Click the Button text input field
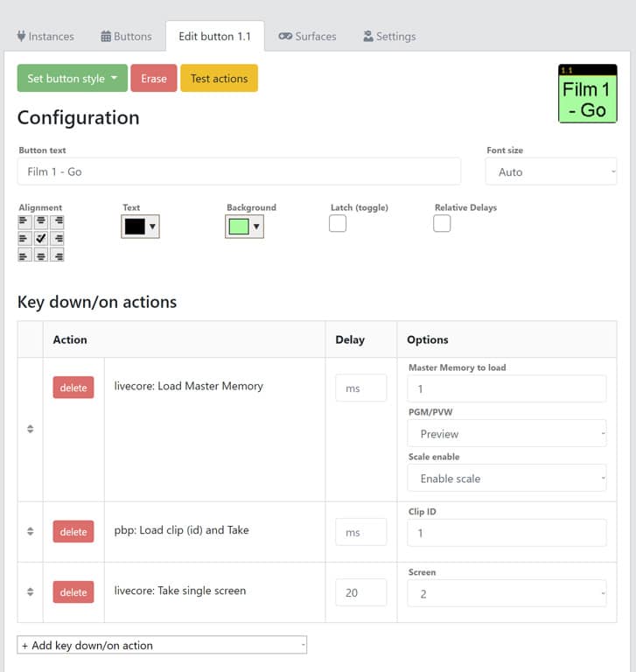 239,171
